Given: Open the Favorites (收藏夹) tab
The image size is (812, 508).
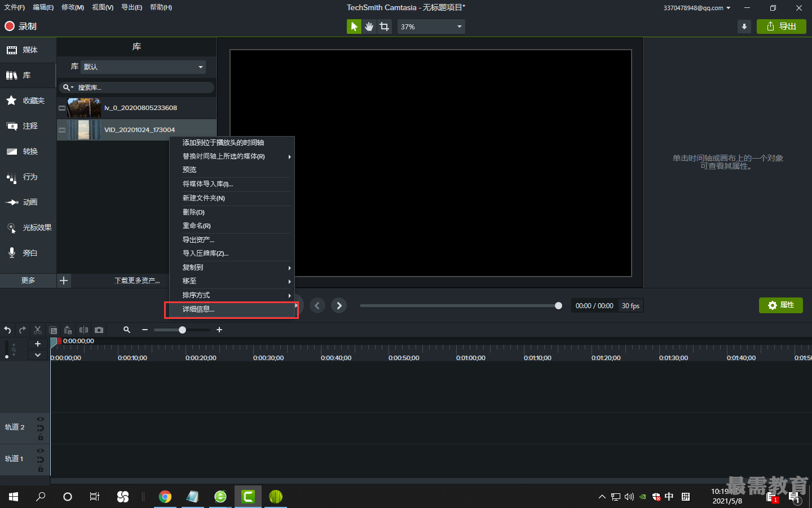Looking at the screenshot, I should 28,100.
